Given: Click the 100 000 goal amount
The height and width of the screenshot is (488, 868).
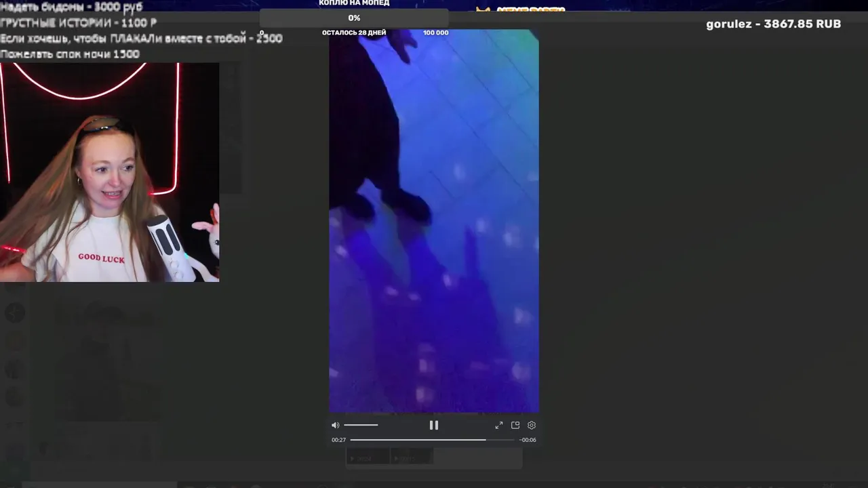Looking at the screenshot, I should coord(435,33).
